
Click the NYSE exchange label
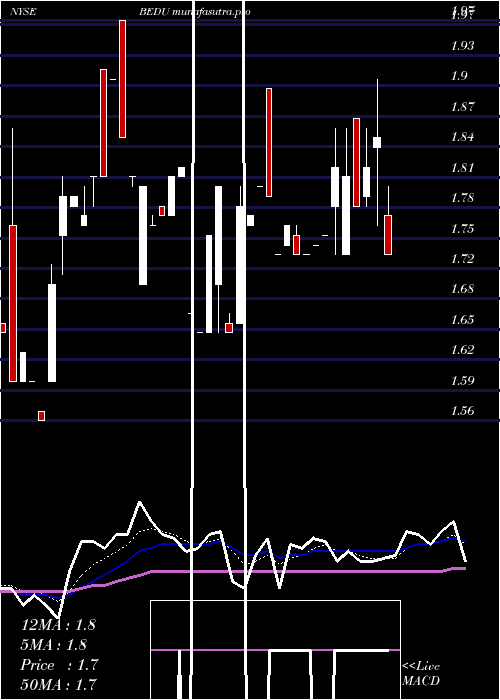pos(23,12)
